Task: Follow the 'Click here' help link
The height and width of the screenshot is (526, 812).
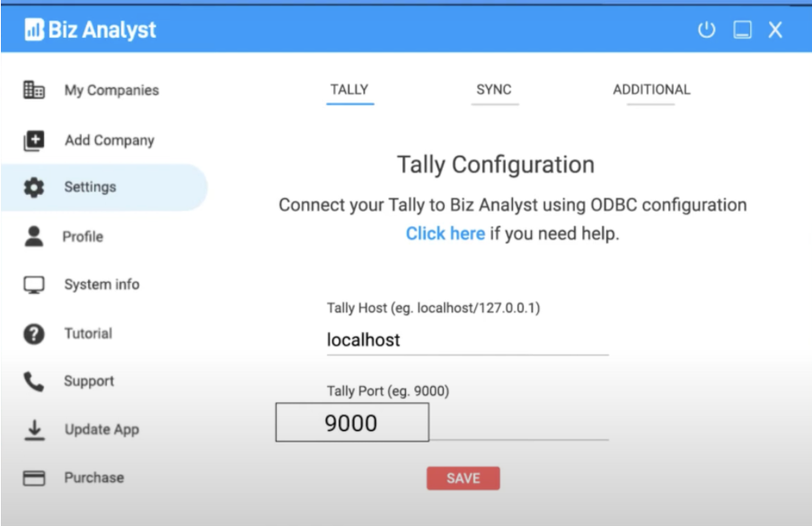Action: coord(446,233)
